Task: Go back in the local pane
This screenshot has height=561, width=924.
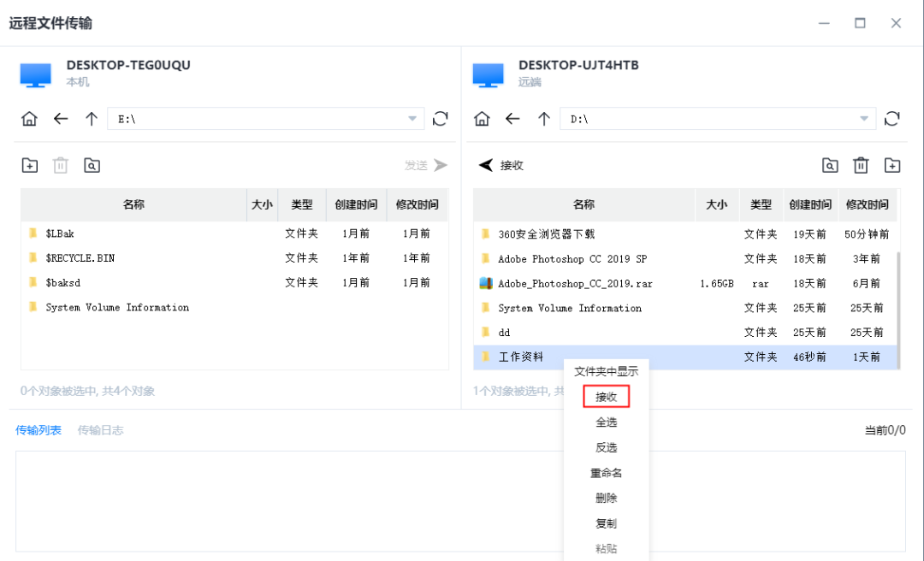Action: point(61,119)
